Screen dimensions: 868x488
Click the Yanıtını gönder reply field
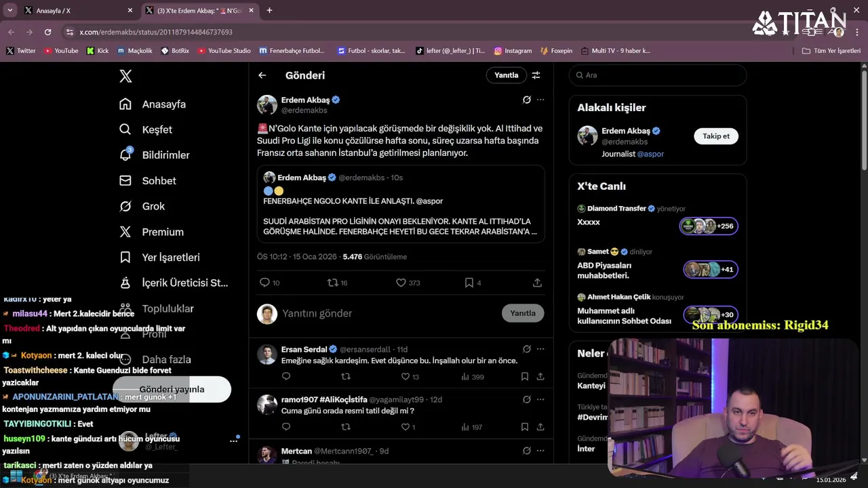387,313
